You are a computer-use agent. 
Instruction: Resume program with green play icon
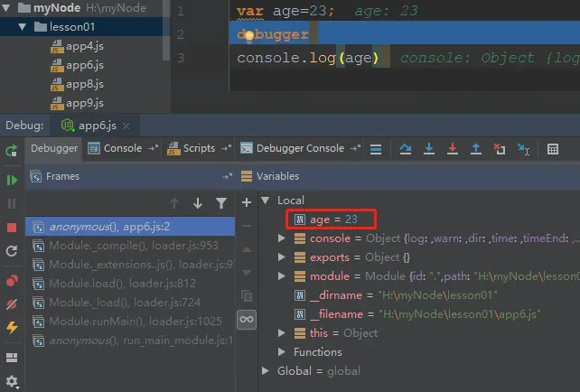click(12, 180)
